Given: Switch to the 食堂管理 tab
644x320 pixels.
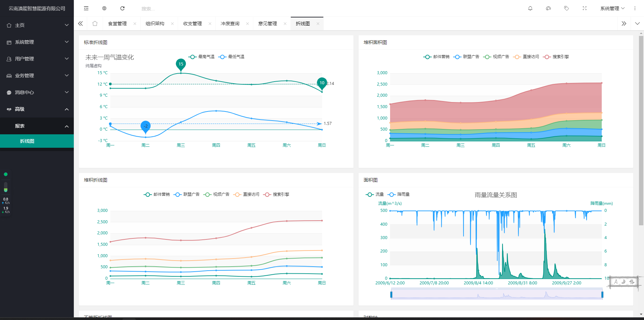Looking at the screenshot, I should [117, 24].
